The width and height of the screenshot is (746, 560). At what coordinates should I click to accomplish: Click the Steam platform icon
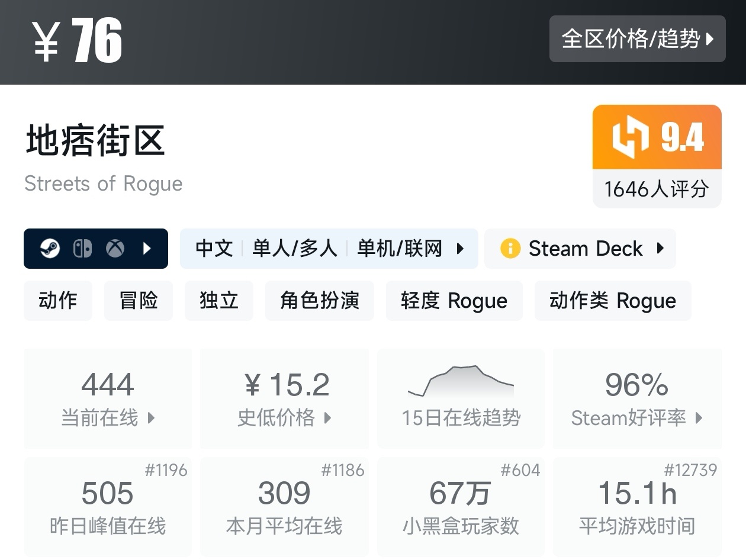(50, 249)
